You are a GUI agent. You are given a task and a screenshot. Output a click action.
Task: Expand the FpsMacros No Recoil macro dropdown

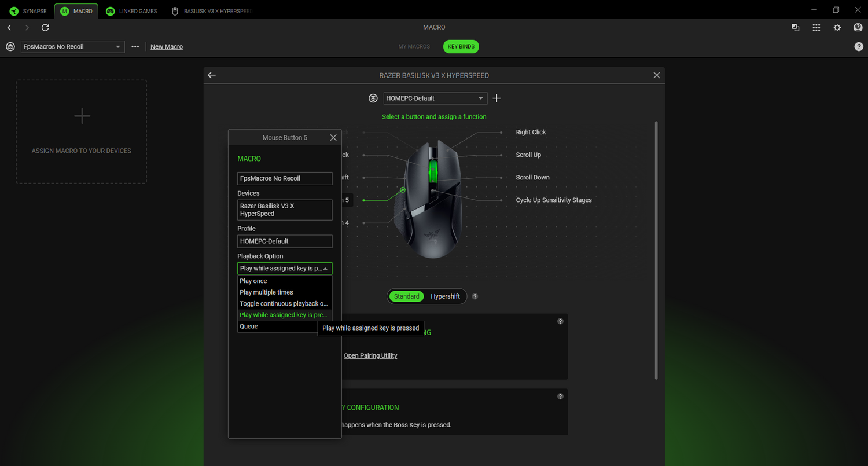pos(72,47)
